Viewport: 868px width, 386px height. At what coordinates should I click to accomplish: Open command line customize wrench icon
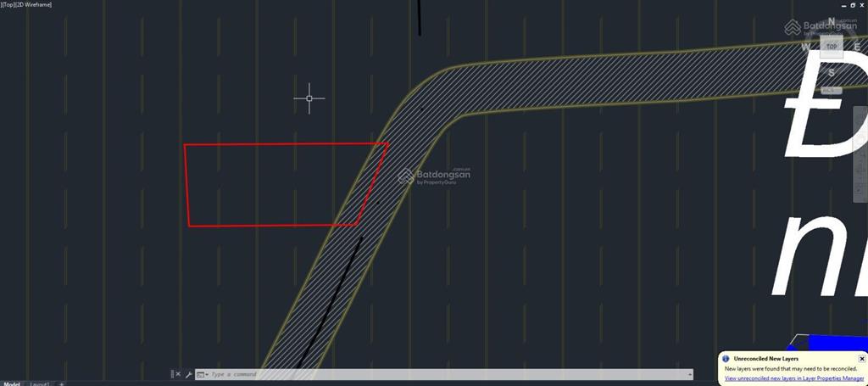pos(188,374)
